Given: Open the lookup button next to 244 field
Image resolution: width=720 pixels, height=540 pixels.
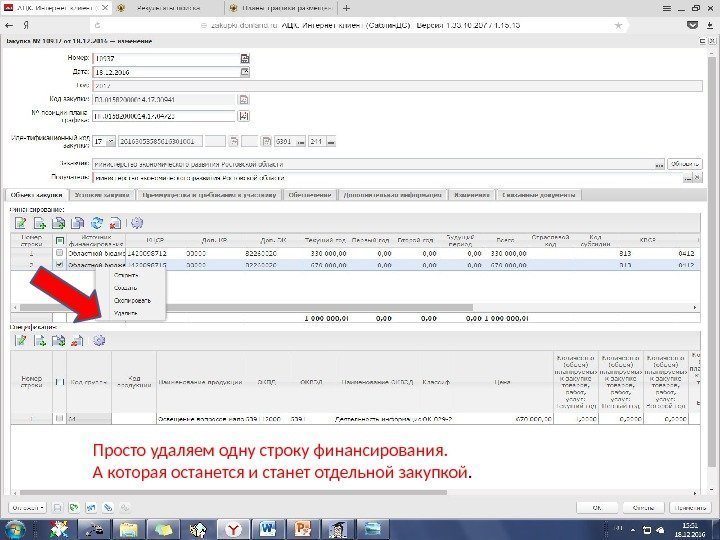Looking at the screenshot, I should point(331,141).
